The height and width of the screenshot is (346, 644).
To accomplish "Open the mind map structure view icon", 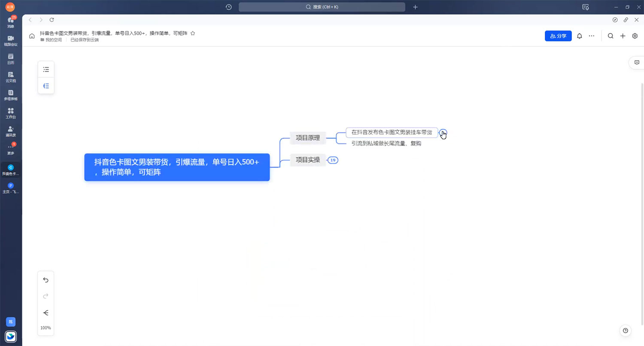I will coord(46,85).
